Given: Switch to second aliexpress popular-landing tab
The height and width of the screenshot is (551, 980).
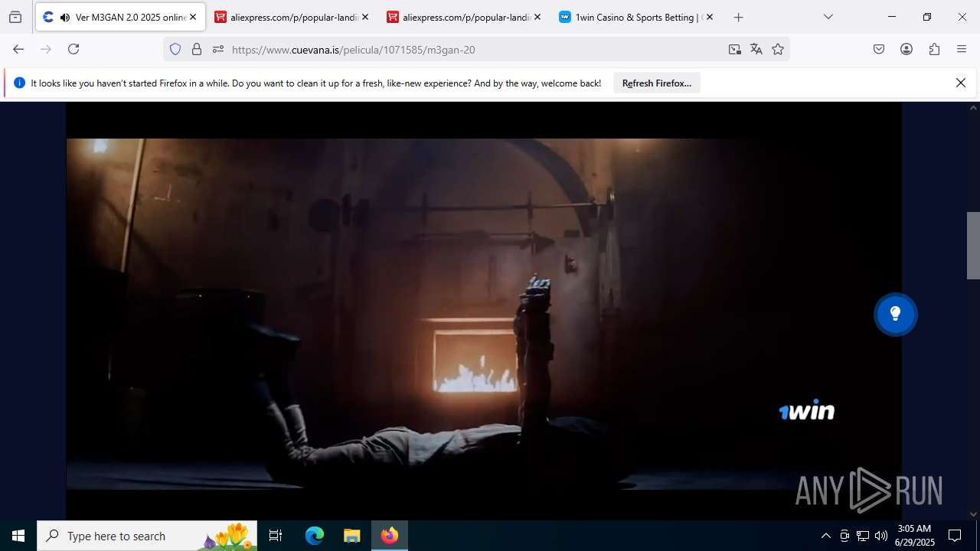Looking at the screenshot, I should pos(465,17).
